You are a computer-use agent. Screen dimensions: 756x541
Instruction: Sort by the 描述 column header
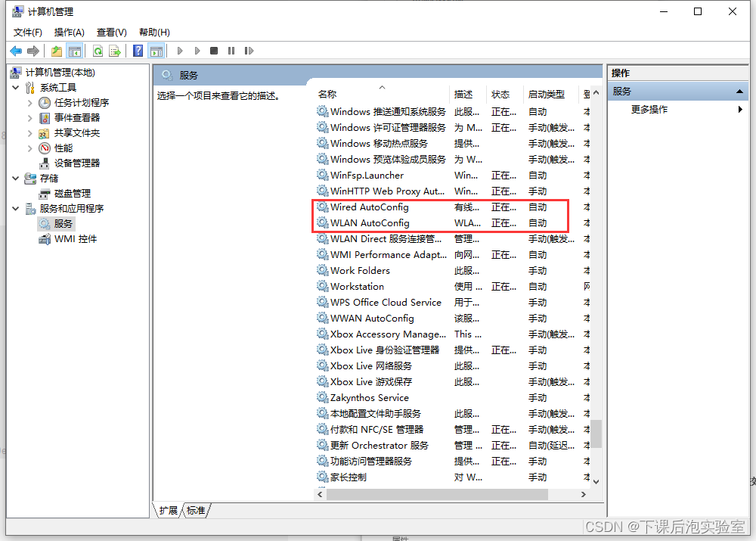(469, 94)
